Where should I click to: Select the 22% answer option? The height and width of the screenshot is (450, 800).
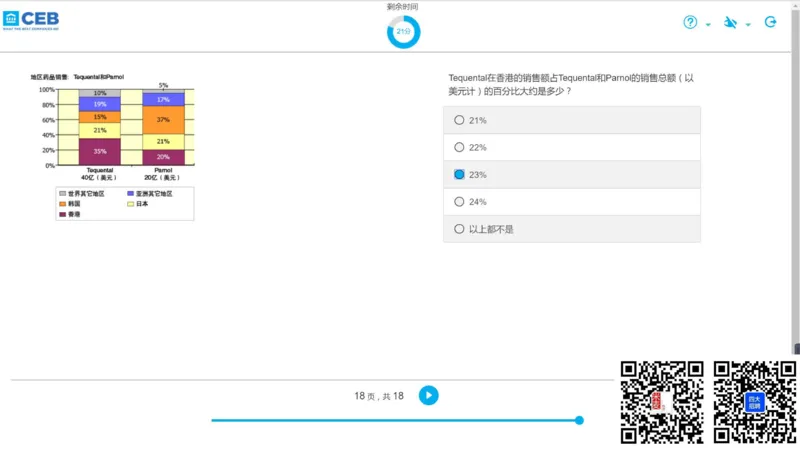click(x=572, y=147)
